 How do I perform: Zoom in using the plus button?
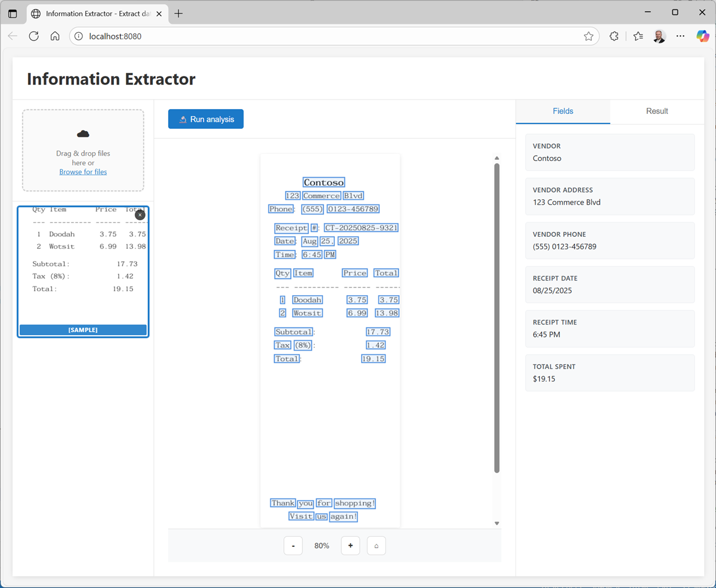350,545
